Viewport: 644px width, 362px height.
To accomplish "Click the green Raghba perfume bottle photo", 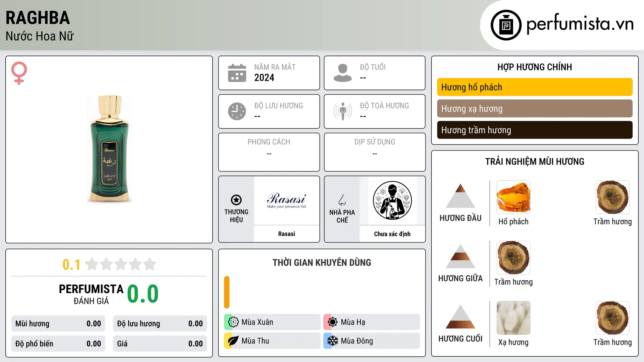I will coord(109,149).
